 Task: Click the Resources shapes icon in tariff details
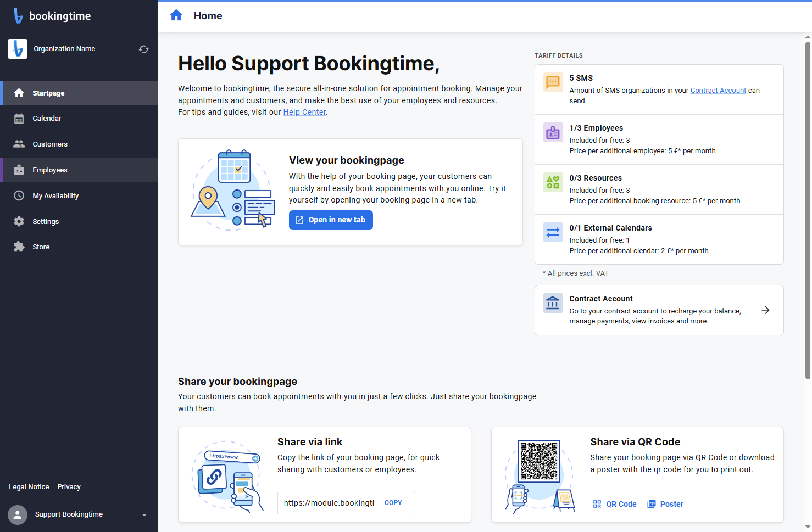(553, 182)
